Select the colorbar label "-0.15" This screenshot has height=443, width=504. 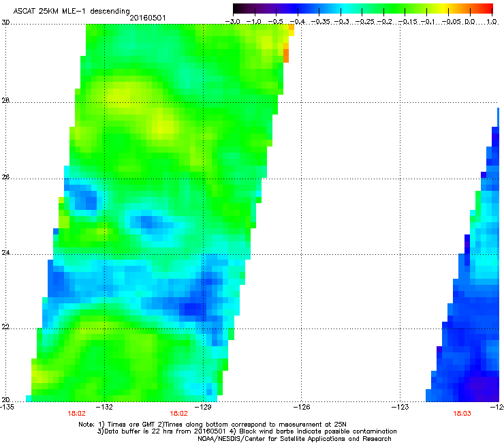[x=407, y=22]
